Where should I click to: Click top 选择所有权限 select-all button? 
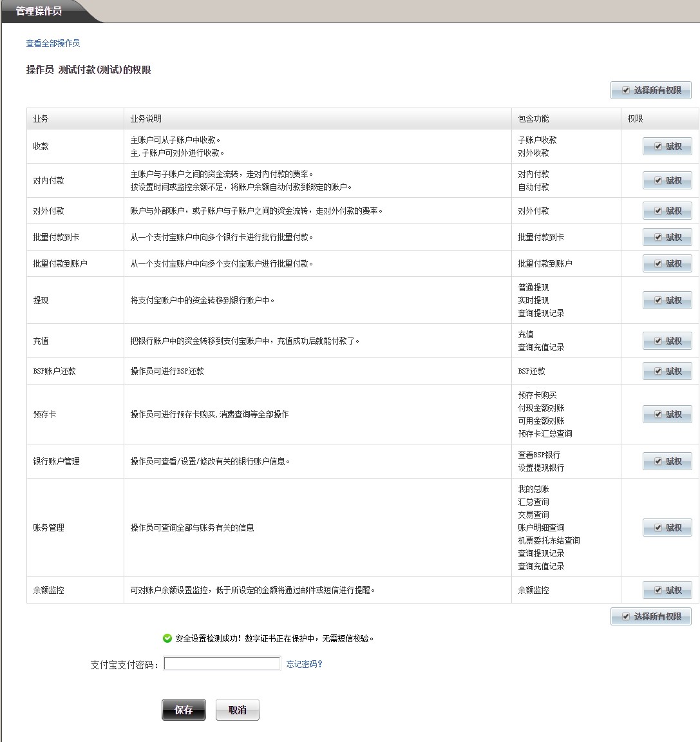tap(650, 91)
